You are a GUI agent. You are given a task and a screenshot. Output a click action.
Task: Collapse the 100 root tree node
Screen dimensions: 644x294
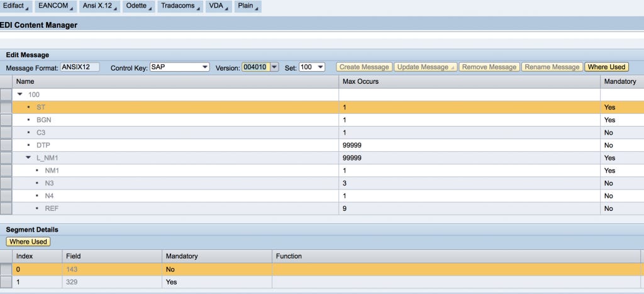coord(19,94)
